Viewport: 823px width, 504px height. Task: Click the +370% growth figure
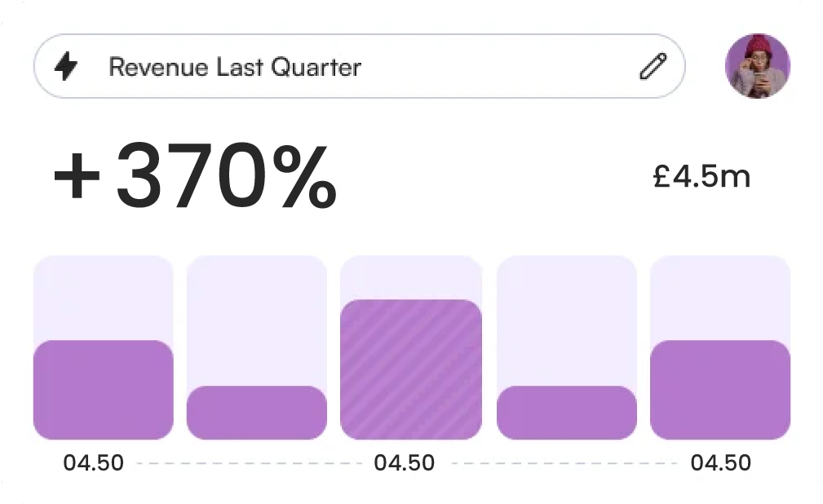pos(195,177)
